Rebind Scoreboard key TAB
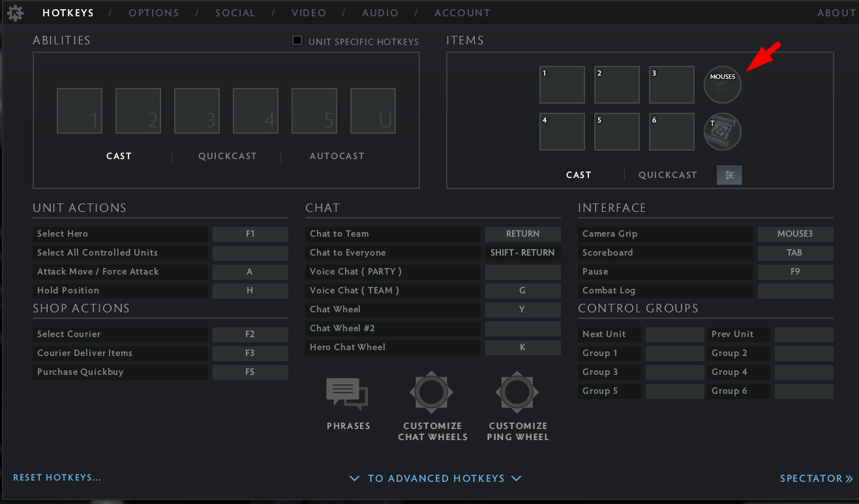 pos(796,253)
